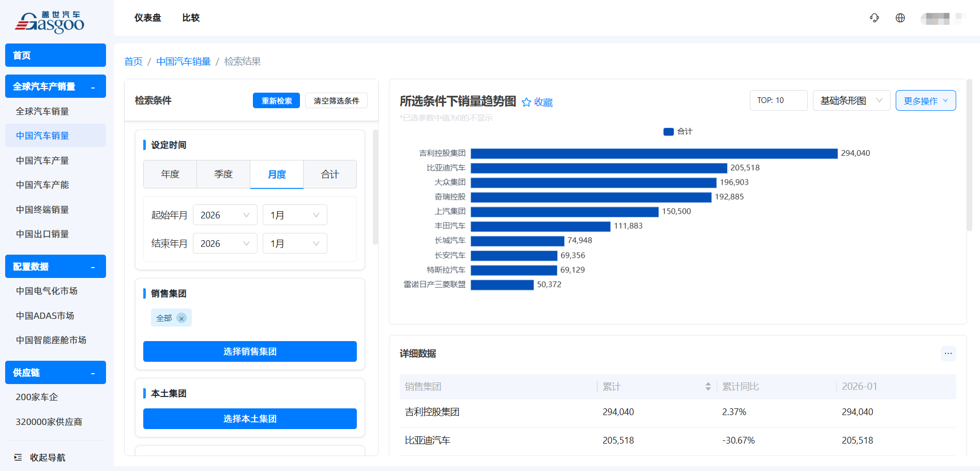
Task: Click the 吉利控股集团 bar in chart
Action: coord(654,154)
